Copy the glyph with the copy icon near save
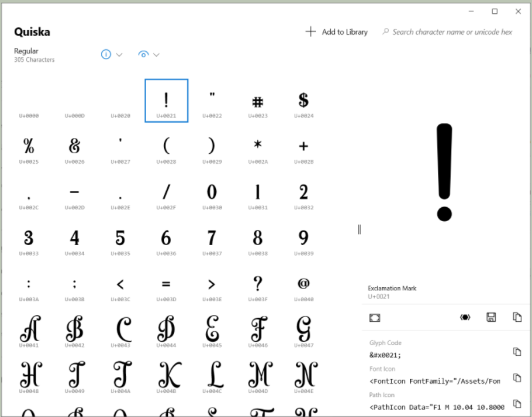 (517, 317)
